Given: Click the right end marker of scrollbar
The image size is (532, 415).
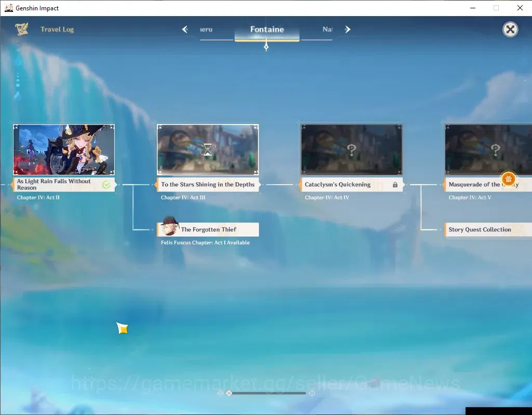Looking at the screenshot, I should (x=312, y=393).
